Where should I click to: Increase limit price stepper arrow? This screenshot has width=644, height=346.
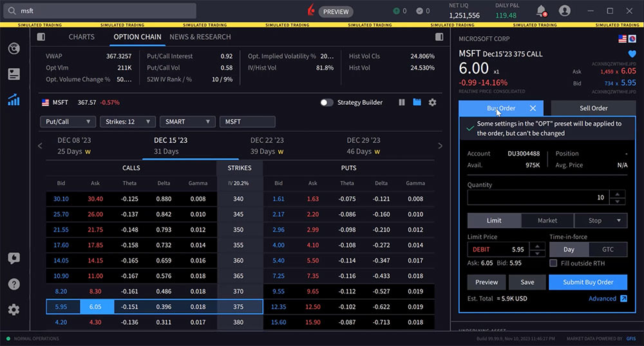click(x=537, y=246)
